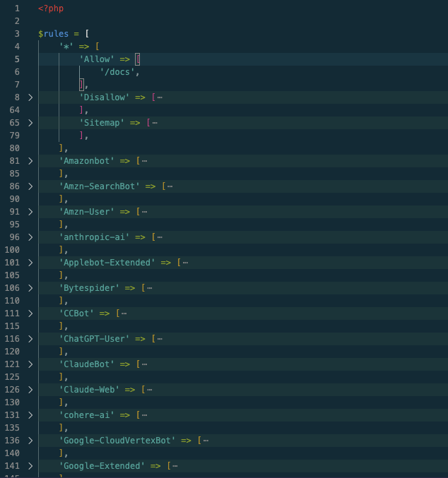Select line number 5 in the gutter
Screen dimensions: 448x478
click(16, 59)
